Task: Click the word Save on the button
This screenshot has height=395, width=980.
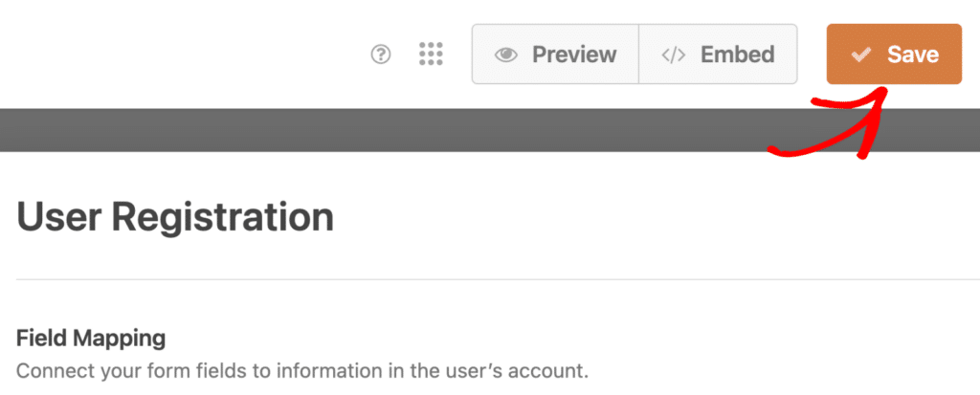Action: point(913,55)
